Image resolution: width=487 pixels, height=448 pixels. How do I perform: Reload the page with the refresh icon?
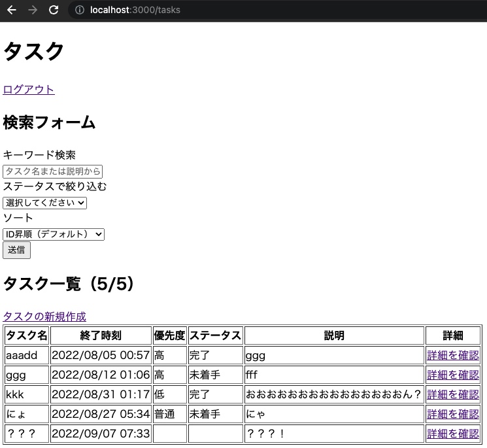[54, 10]
